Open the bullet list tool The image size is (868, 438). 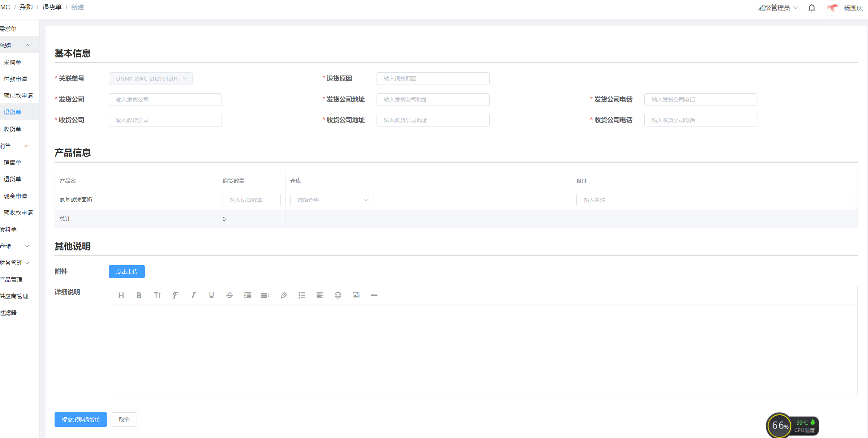[302, 295]
